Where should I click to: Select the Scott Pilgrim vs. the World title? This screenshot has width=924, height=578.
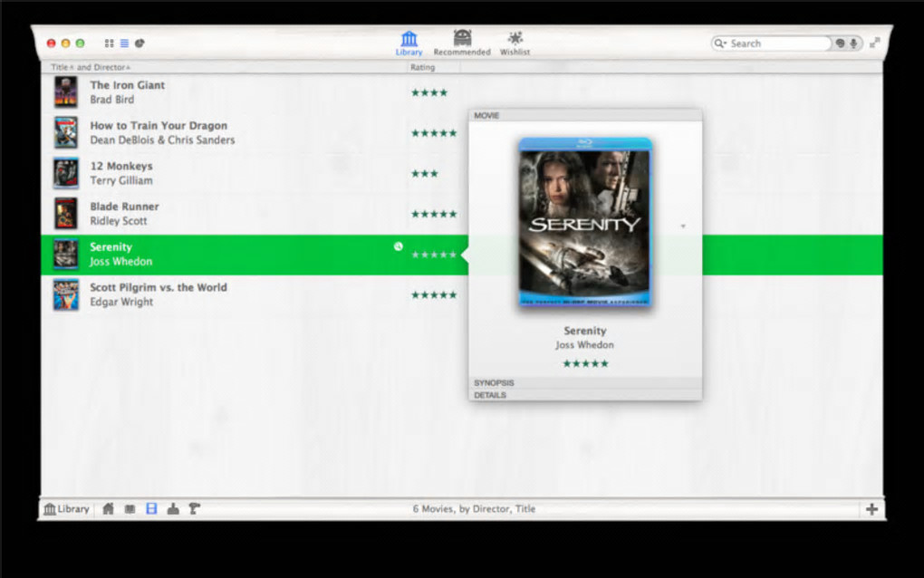pos(159,287)
